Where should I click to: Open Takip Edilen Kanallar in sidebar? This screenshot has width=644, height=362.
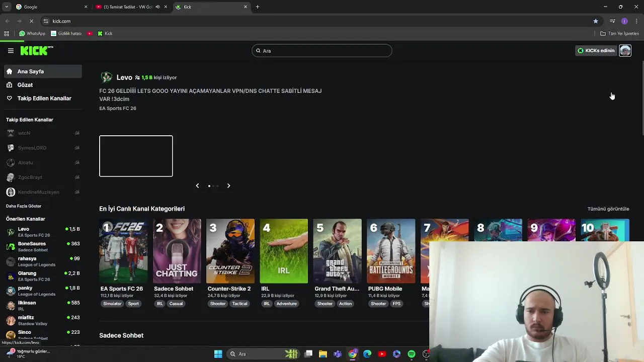tap(43, 99)
